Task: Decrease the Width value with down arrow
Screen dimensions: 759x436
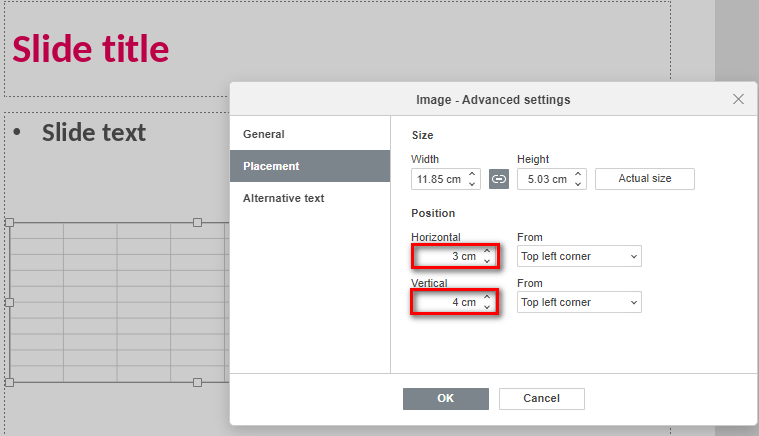Action: (x=472, y=184)
